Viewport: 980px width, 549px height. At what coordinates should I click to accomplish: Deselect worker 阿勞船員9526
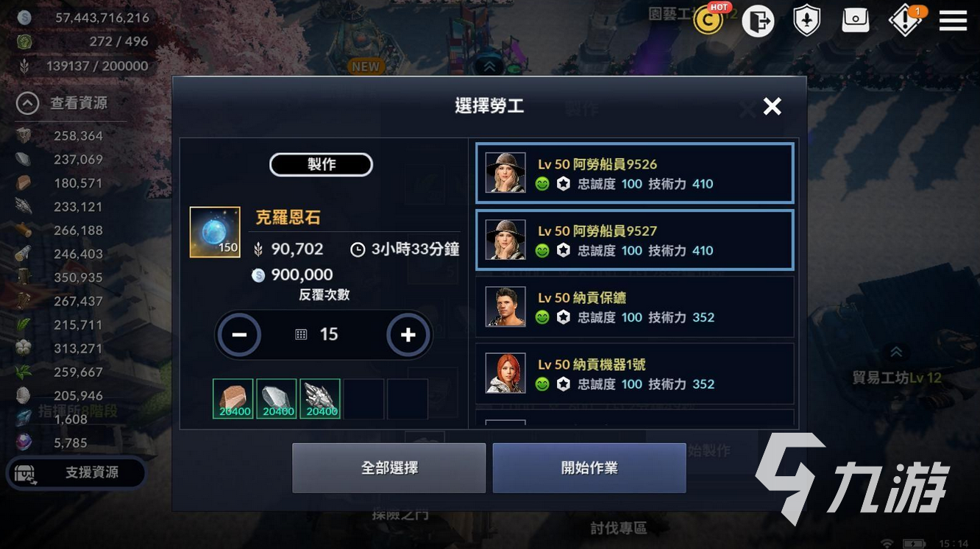point(634,174)
